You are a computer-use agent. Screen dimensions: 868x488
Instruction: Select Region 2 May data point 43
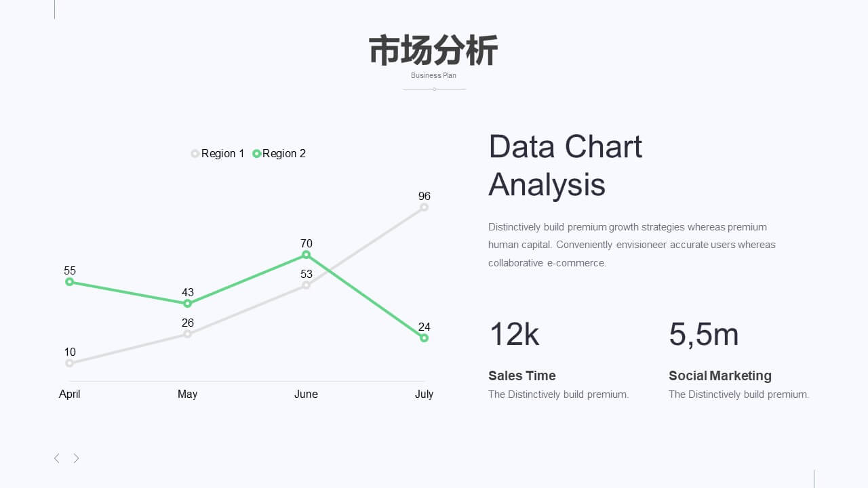(x=188, y=304)
